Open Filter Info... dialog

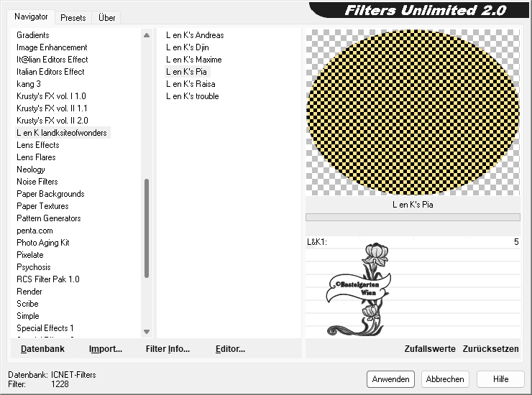coord(168,349)
